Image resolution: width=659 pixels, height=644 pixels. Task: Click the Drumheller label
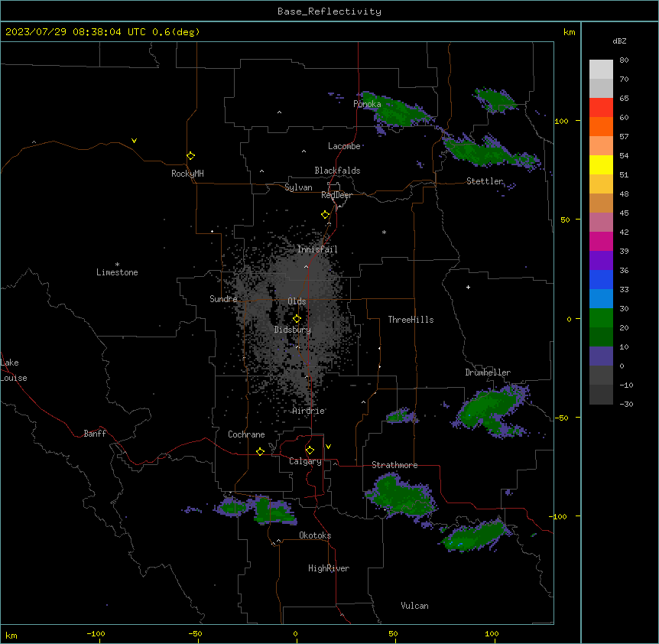(488, 372)
